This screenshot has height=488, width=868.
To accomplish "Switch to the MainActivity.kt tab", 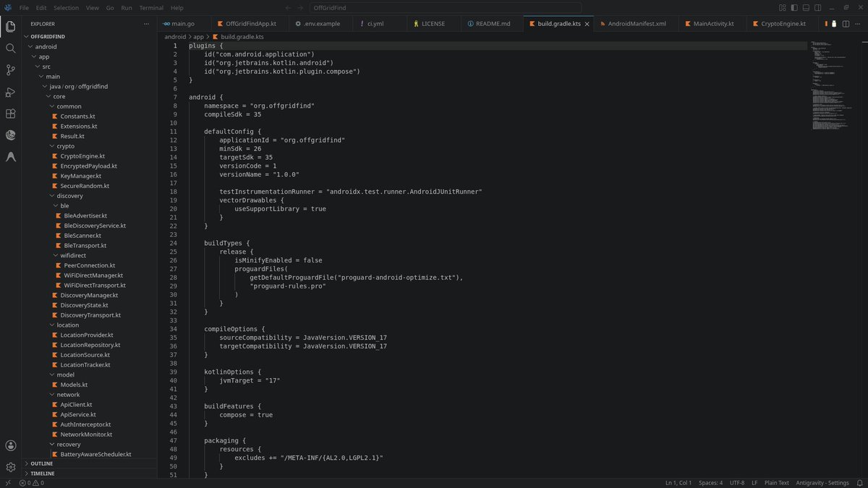I will coord(713,24).
